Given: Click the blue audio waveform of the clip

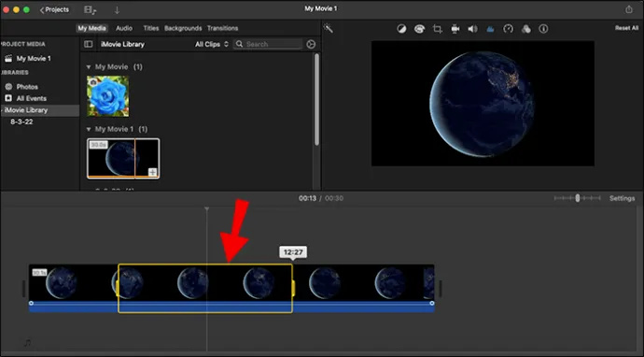Looking at the screenshot, I should click(231, 307).
